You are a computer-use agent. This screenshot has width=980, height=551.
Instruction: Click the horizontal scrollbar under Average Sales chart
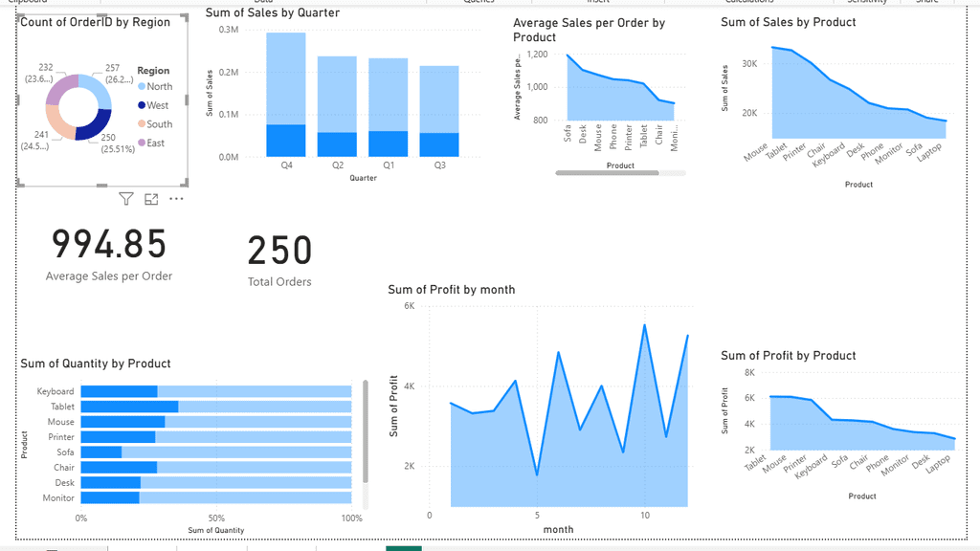(x=607, y=173)
